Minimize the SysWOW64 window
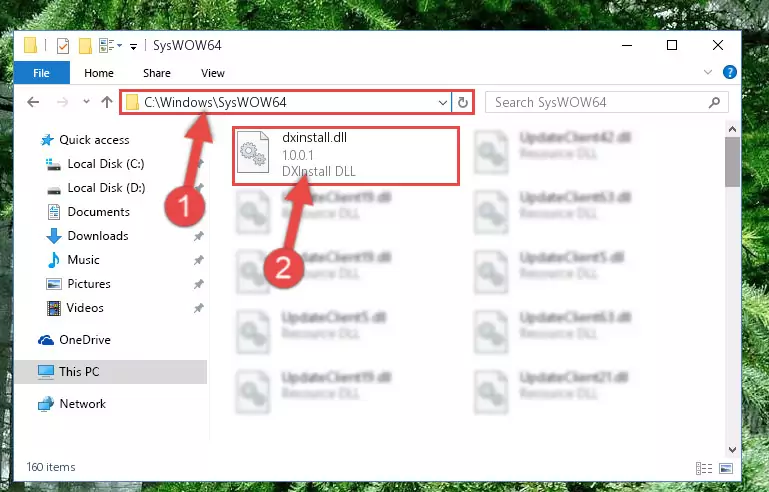Viewport: 769px width, 492px height. pos(627,45)
